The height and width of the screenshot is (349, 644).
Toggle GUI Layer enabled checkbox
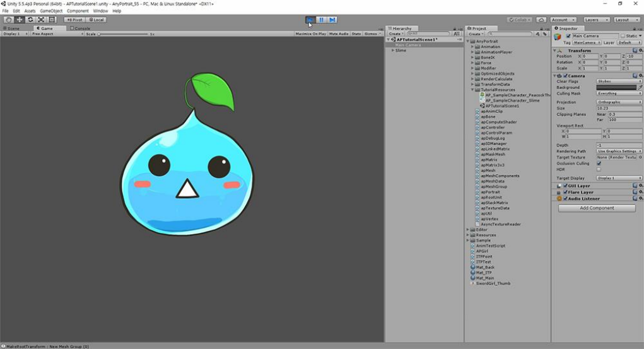pyautogui.click(x=565, y=186)
